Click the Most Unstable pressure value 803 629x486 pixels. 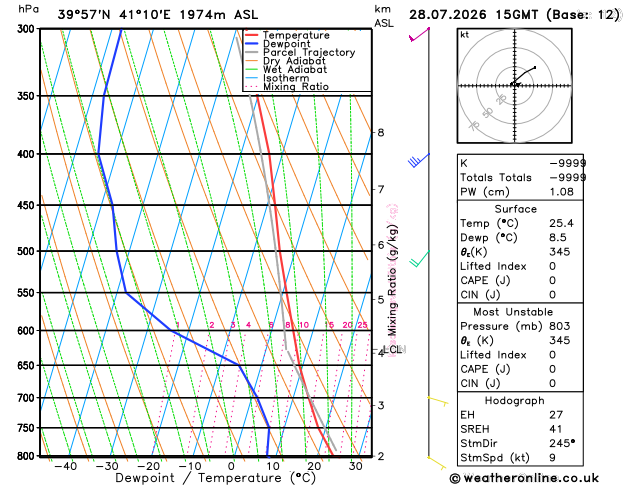(560, 326)
